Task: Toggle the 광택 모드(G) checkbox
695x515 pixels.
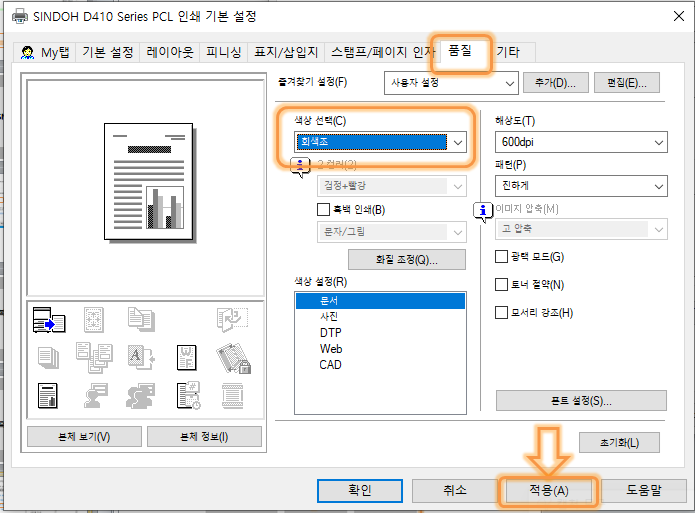Action: 501,257
